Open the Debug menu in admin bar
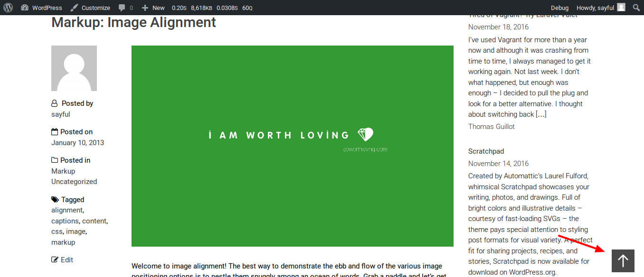The image size is (644, 277). pyautogui.click(x=559, y=8)
